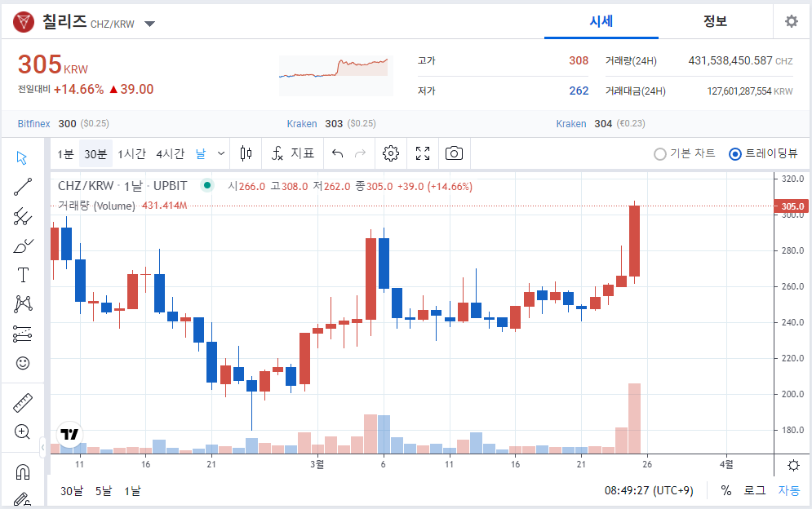Take a chart snapshot with camera icon
The height and width of the screenshot is (509, 812).
click(x=455, y=153)
